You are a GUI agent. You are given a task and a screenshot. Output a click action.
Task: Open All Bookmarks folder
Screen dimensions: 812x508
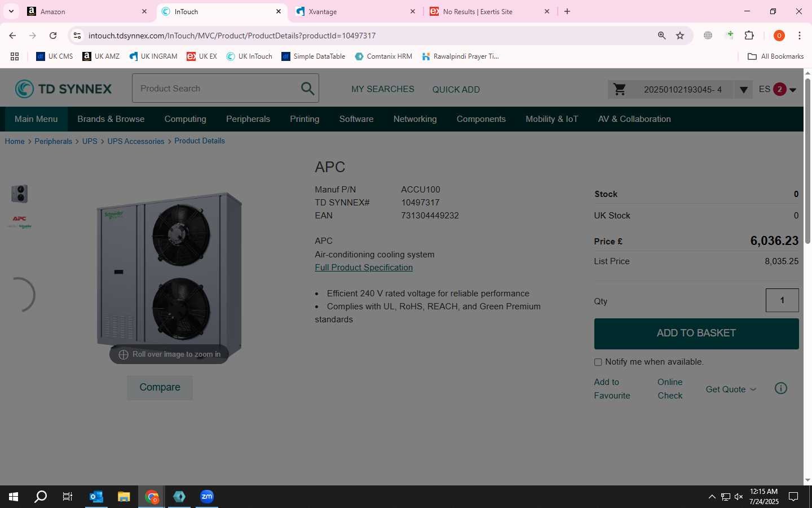point(775,56)
